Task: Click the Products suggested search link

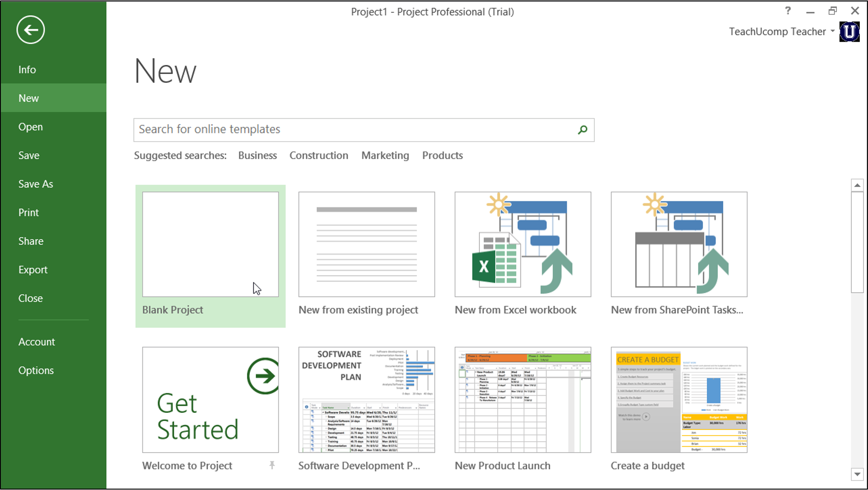Action: tap(442, 155)
